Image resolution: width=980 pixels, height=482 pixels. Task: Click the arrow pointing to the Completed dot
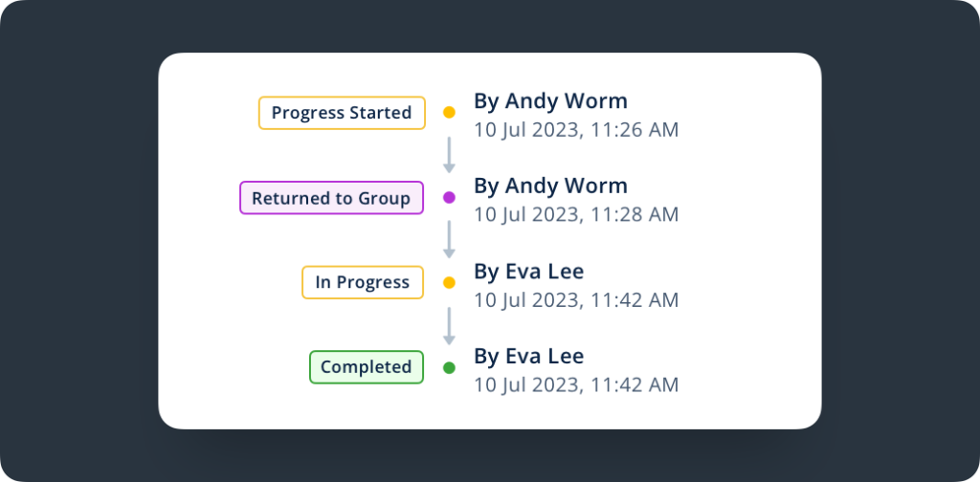[x=449, y=325]
